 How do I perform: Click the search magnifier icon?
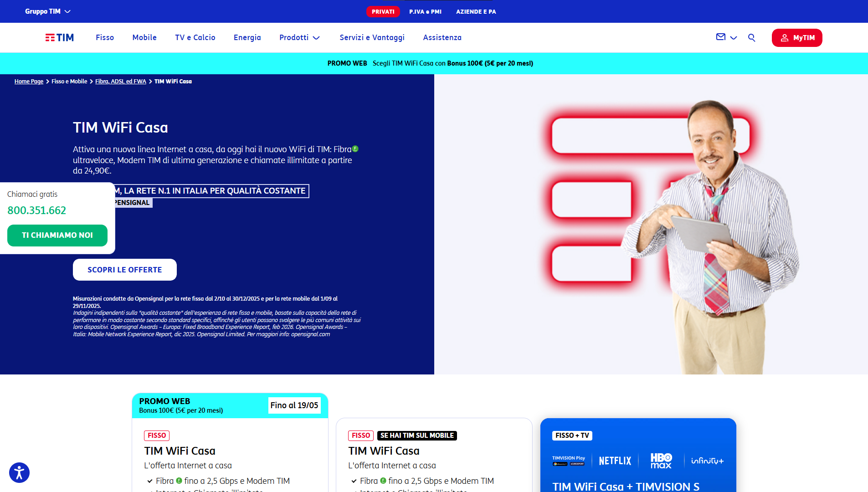752,38
